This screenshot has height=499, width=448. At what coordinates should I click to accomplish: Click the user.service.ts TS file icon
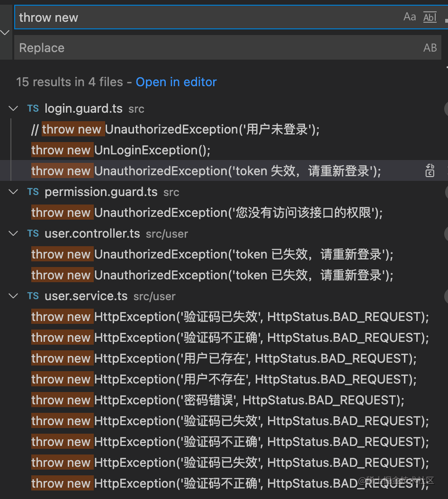click(x=33, y=296)
